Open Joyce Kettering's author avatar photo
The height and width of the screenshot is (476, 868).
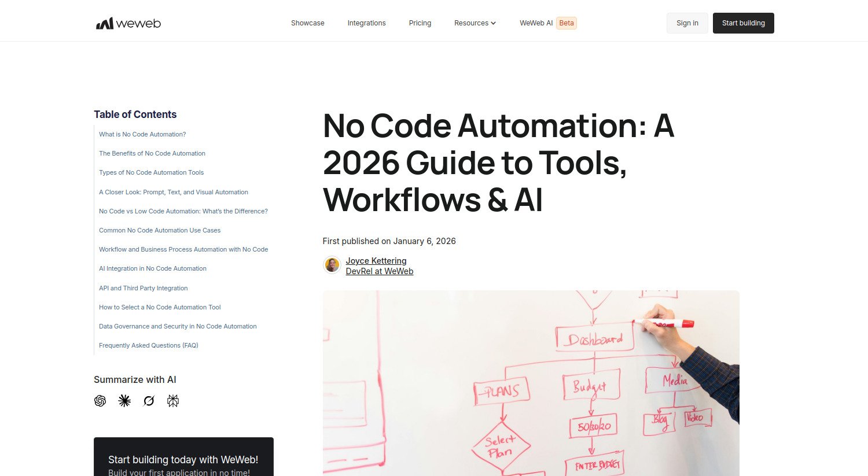click(x=332, y=264)
